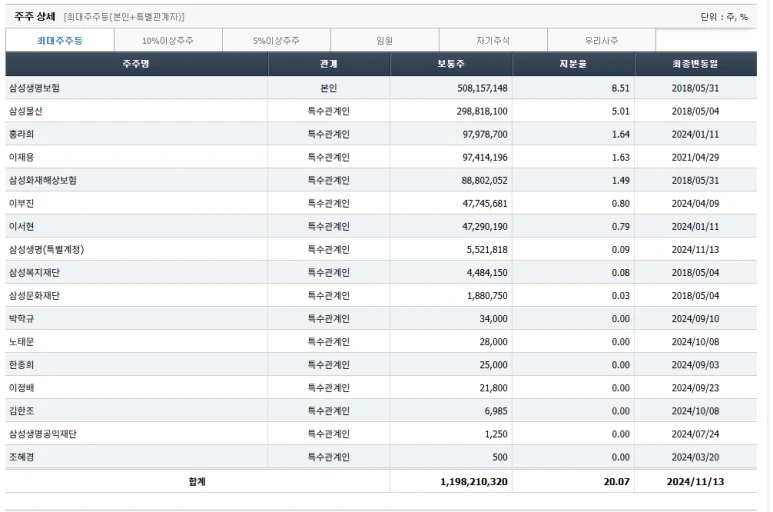Select shareholder name 삼성생명(특별계정)
The width and height of the screenshot is (773, 512).
(46, 250)
